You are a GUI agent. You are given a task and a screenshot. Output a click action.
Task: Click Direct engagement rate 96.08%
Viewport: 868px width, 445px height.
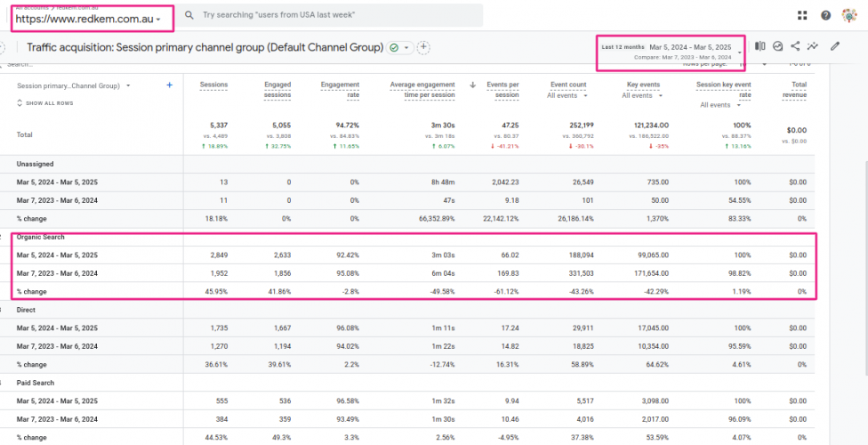(348, 328)
